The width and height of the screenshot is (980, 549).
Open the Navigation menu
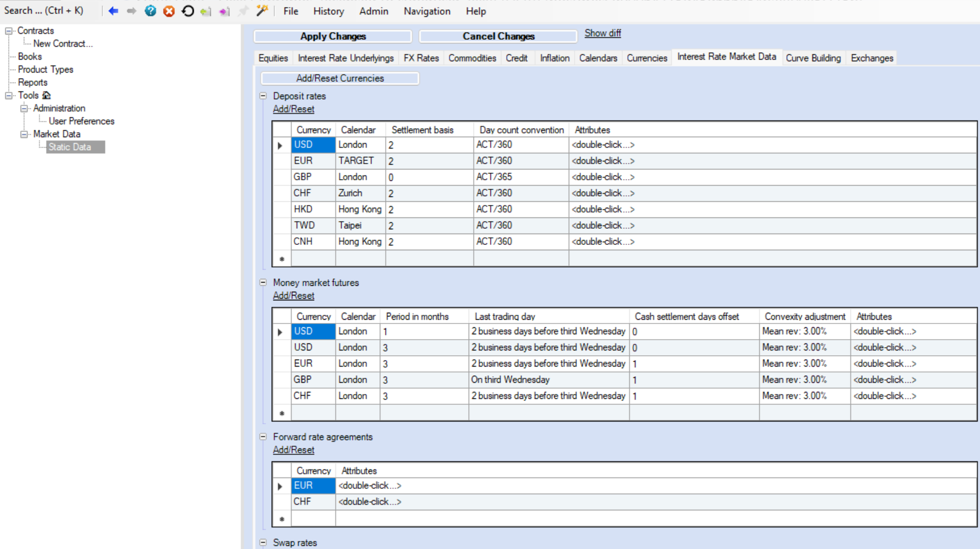[427, 11]
